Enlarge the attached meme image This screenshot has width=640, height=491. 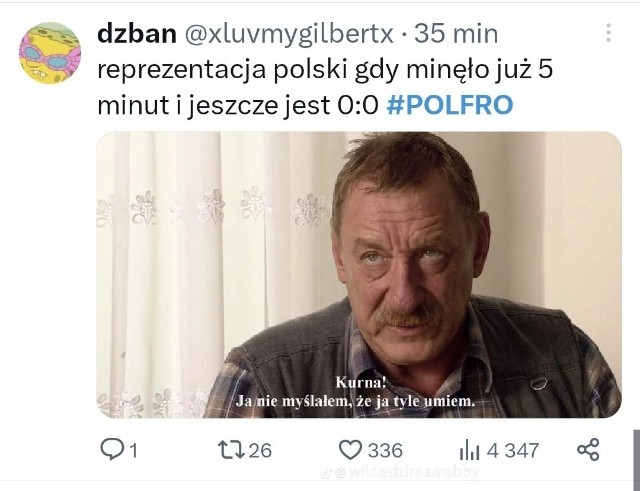(359, 275)
